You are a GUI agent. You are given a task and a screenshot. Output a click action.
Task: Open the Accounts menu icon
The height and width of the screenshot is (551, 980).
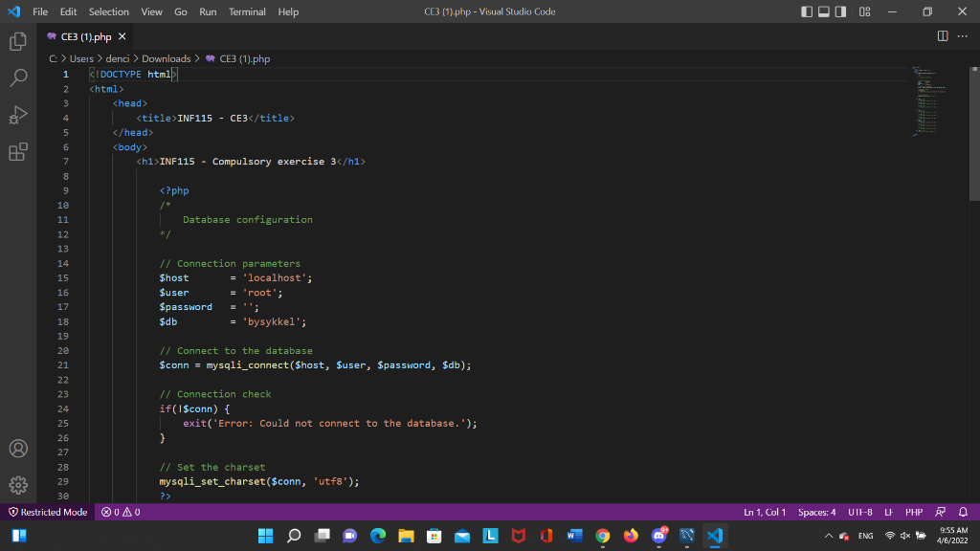click(x=18, y=449)
